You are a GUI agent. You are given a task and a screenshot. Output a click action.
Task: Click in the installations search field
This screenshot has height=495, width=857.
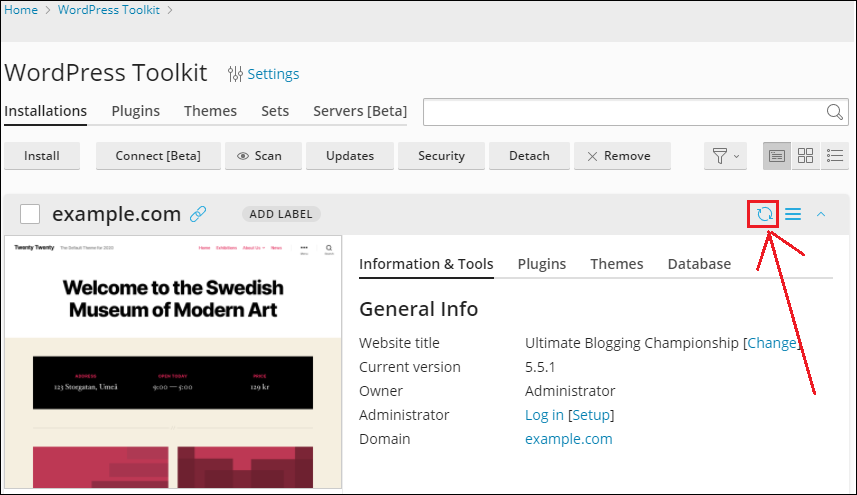tap(622, 112)
